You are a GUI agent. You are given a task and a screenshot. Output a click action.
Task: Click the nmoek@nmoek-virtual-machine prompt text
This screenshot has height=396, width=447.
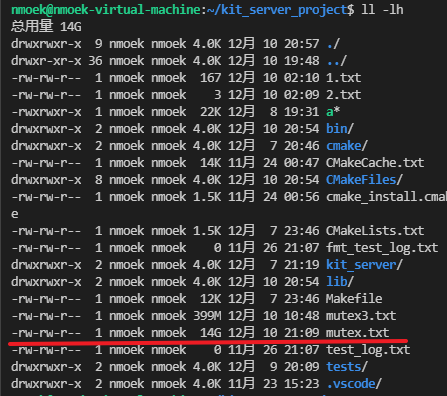(106, 9)
